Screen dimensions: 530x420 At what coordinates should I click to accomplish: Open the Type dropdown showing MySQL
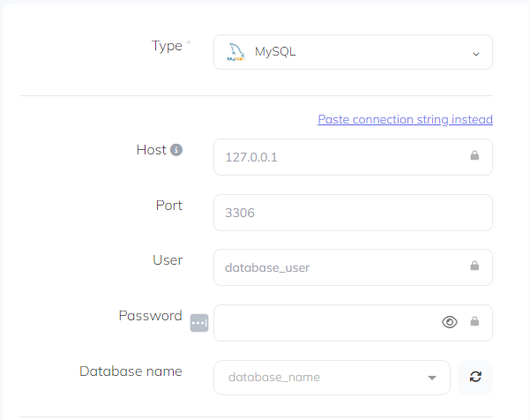(353, 52)
